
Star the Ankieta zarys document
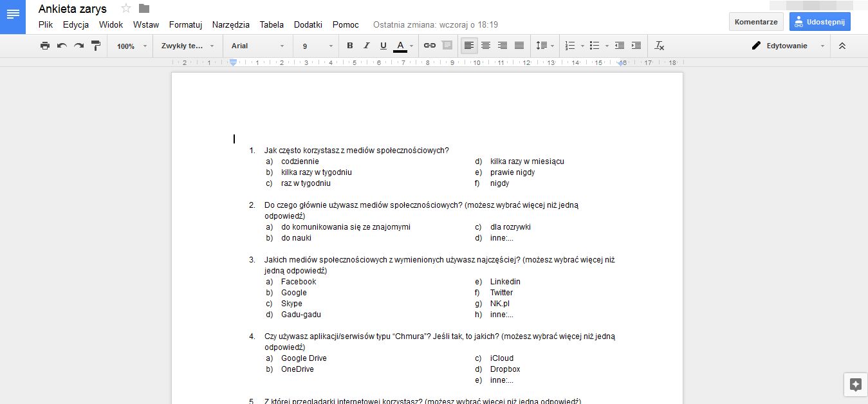126,8
